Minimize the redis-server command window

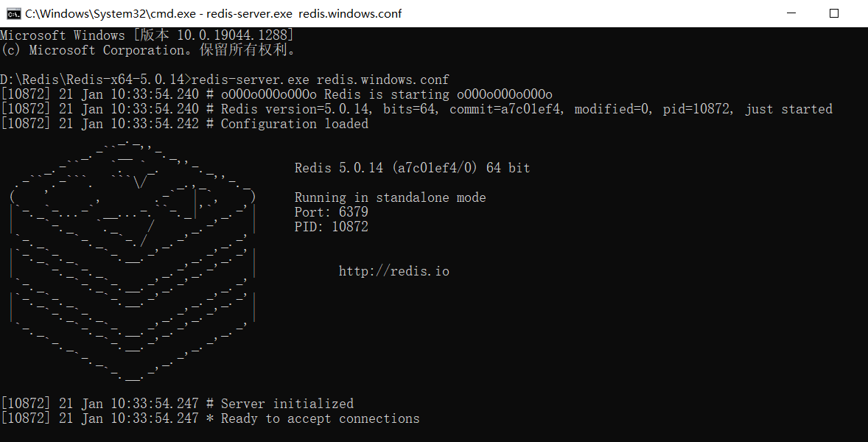(791, 13)
